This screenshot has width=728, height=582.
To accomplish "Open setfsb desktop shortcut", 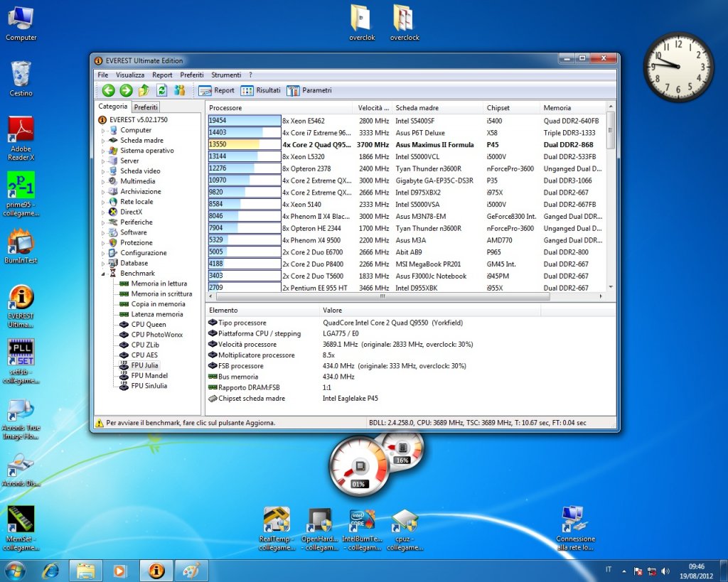I will pyautogui.click(x=21, y=362).
